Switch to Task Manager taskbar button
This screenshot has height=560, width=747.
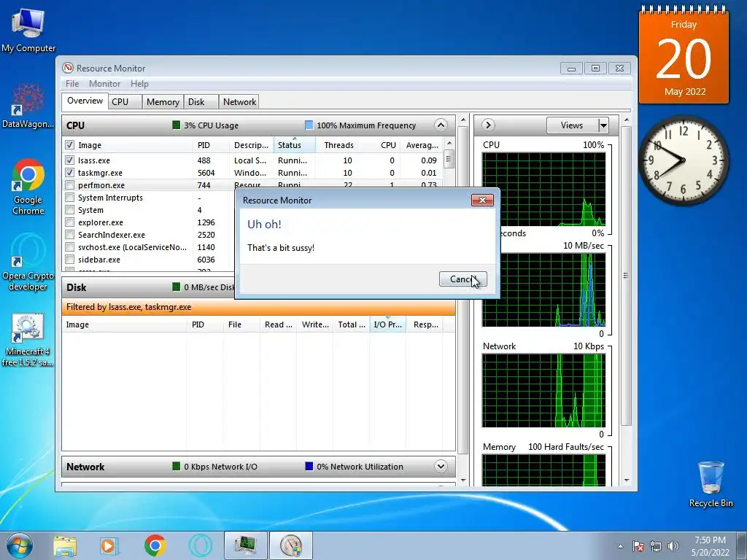tap(246, 545)
